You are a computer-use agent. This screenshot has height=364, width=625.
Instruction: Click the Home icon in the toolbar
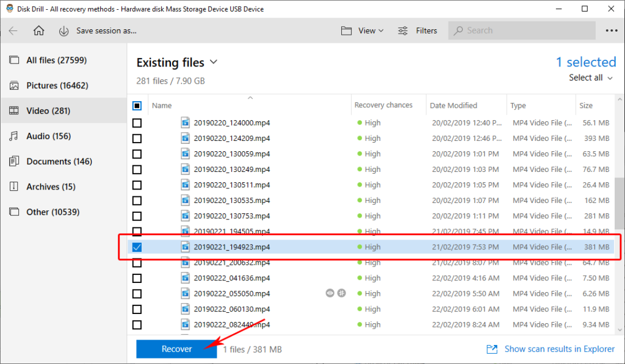tap(38, 30)
